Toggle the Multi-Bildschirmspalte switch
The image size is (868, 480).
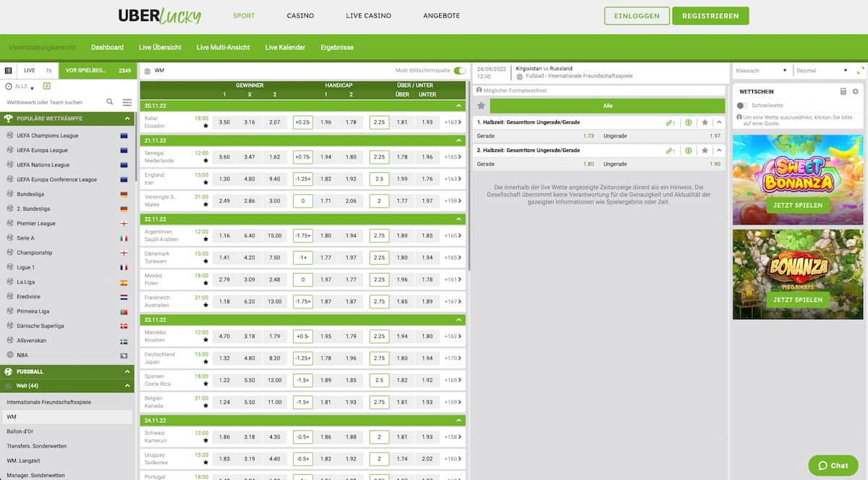pos(459,70)
